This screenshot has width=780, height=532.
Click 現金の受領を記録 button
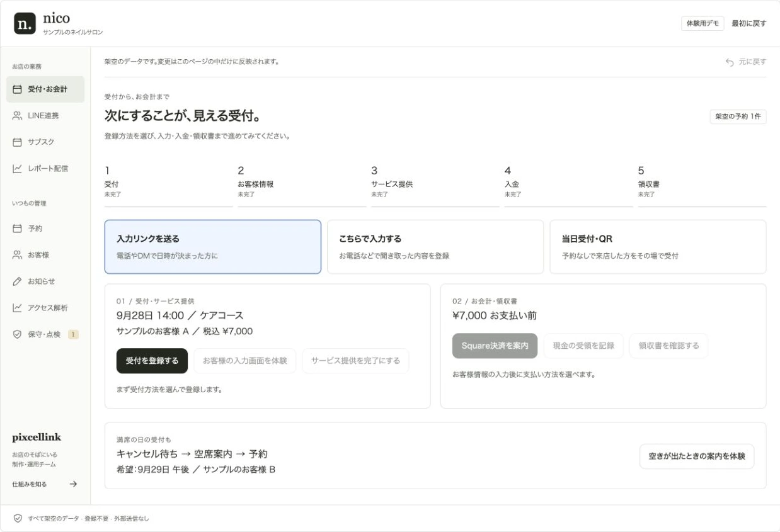point(583,346)
